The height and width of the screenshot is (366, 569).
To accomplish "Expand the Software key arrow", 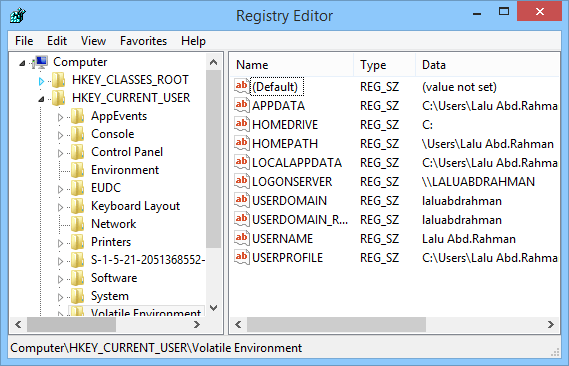I will coord(61,279).
